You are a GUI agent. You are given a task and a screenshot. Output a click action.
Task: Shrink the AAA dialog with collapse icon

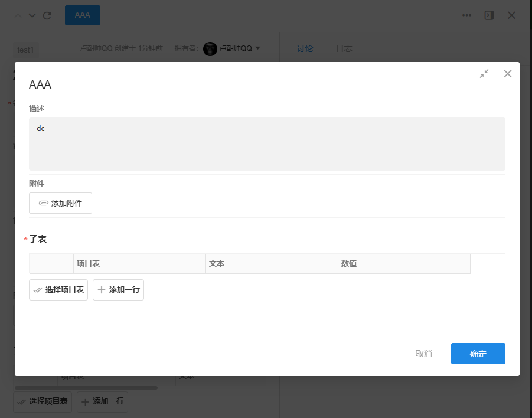point(484,74)
